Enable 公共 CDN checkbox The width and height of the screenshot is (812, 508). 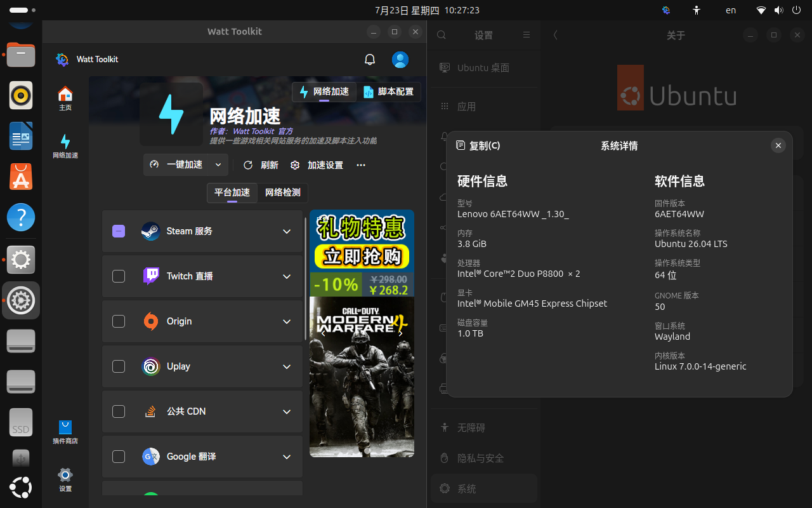tap(119, 411)
